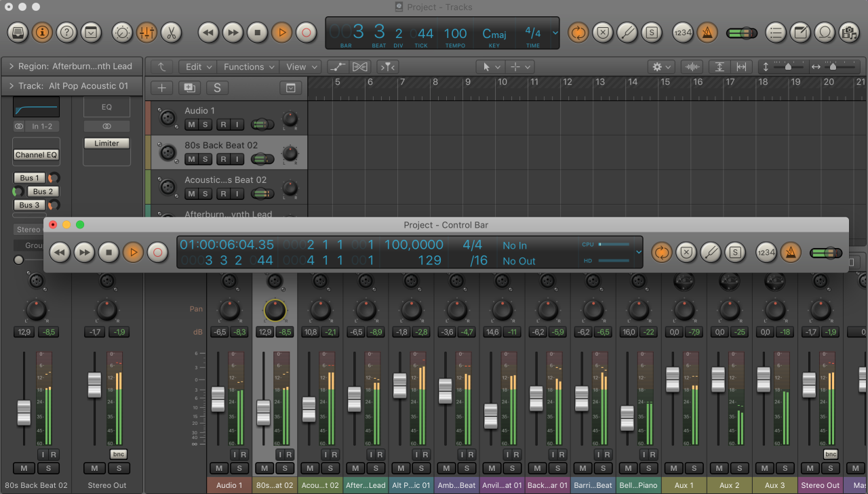Toggle the Mixer button in the toolbar
This screenshot has width=868, height=494.
pos(146,32)
